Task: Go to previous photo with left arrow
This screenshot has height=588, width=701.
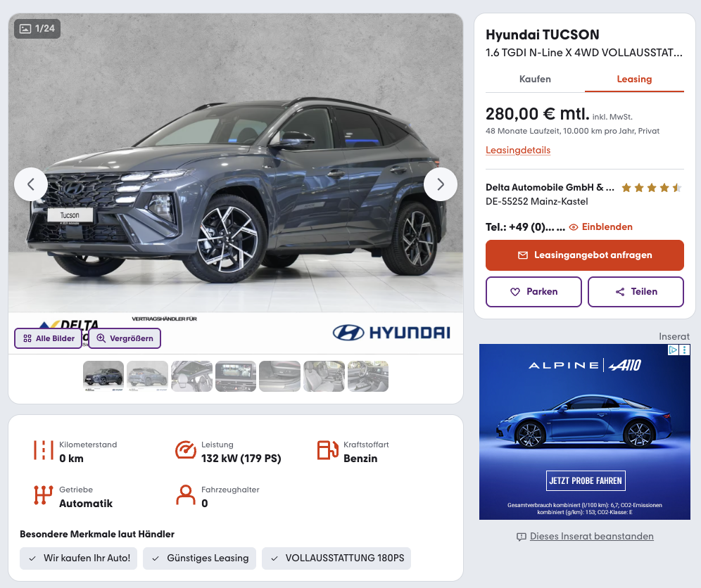Action: point(31,184)
